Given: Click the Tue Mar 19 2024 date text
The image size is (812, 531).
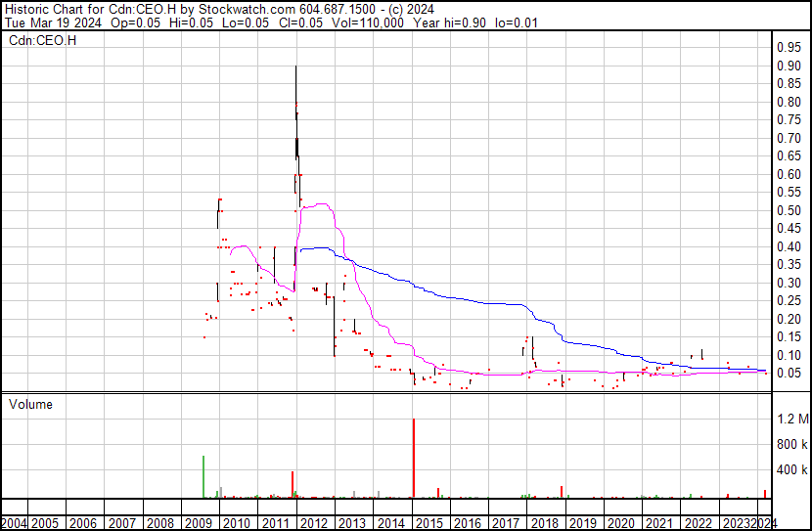Looking at the screenshot, I should click(54, 23).
